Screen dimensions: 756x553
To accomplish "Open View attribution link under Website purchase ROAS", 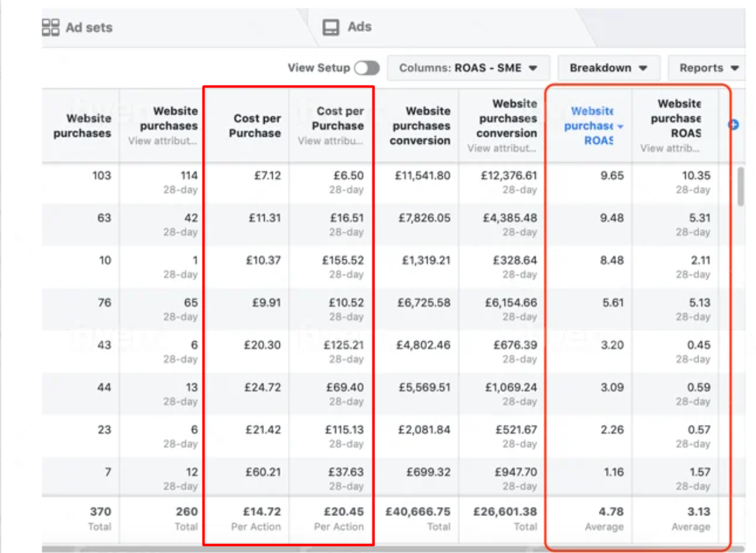I will [670, 148].
